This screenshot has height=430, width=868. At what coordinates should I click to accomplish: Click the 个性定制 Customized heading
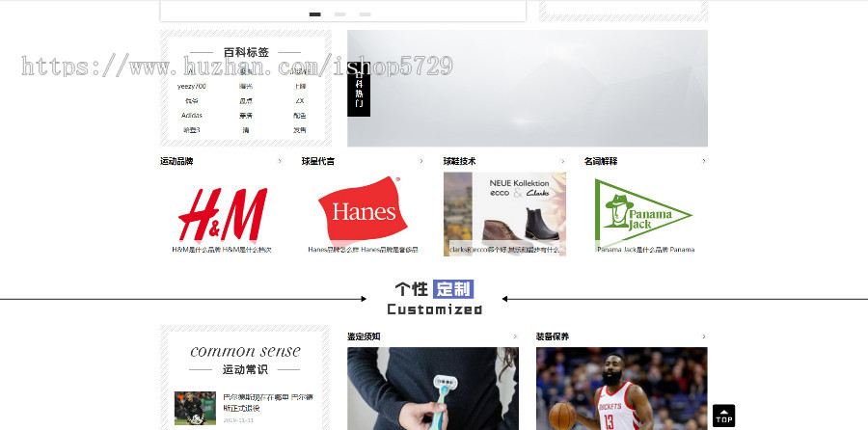(434, 298)
